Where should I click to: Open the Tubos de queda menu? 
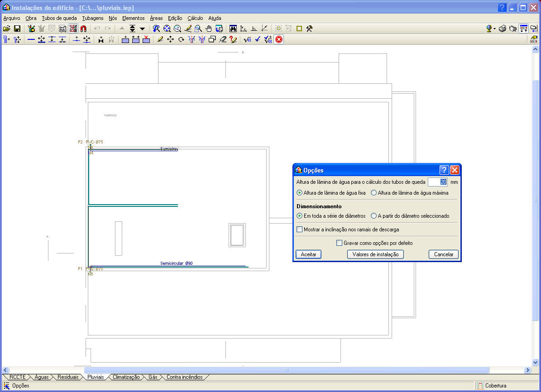[59, 18]
